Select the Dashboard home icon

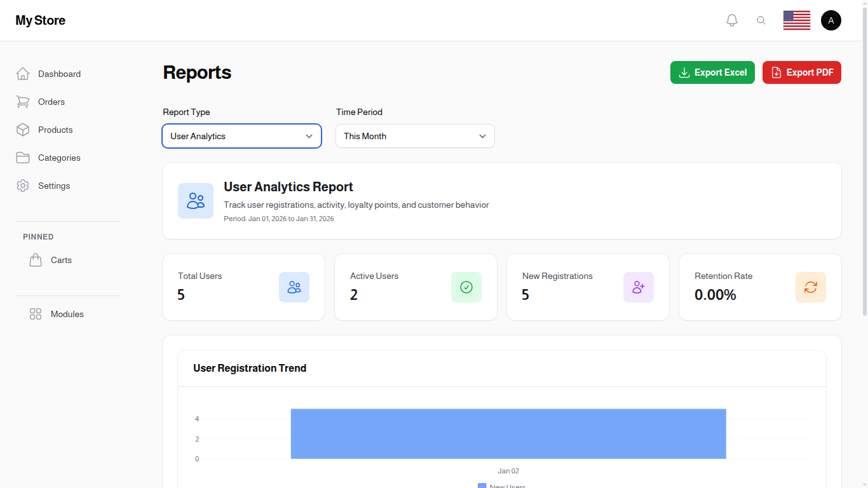point(23,74)
